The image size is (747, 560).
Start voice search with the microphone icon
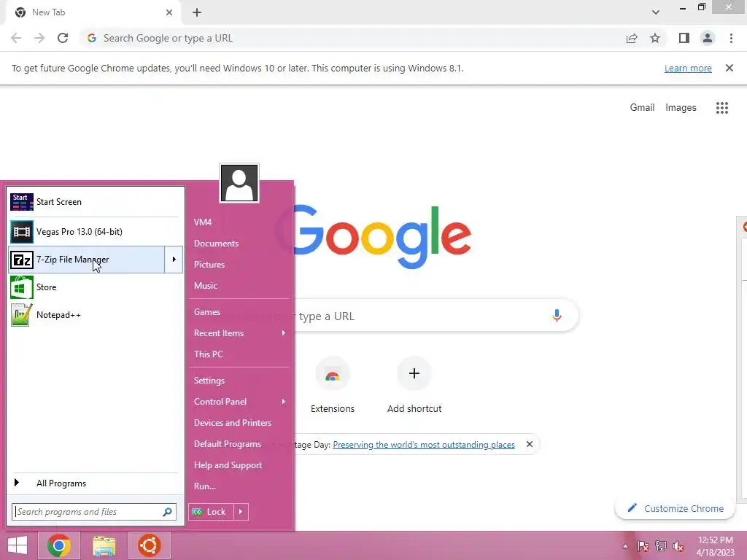(557, 315)
